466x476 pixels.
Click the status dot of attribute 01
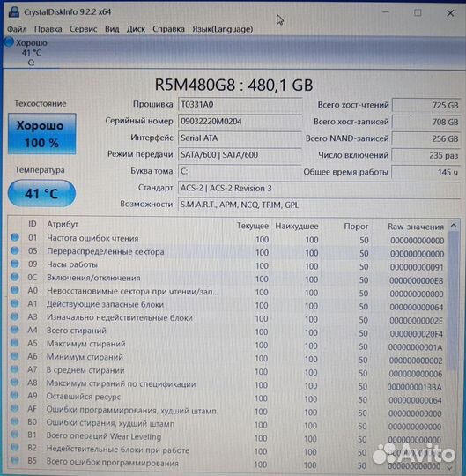point(15,237)
